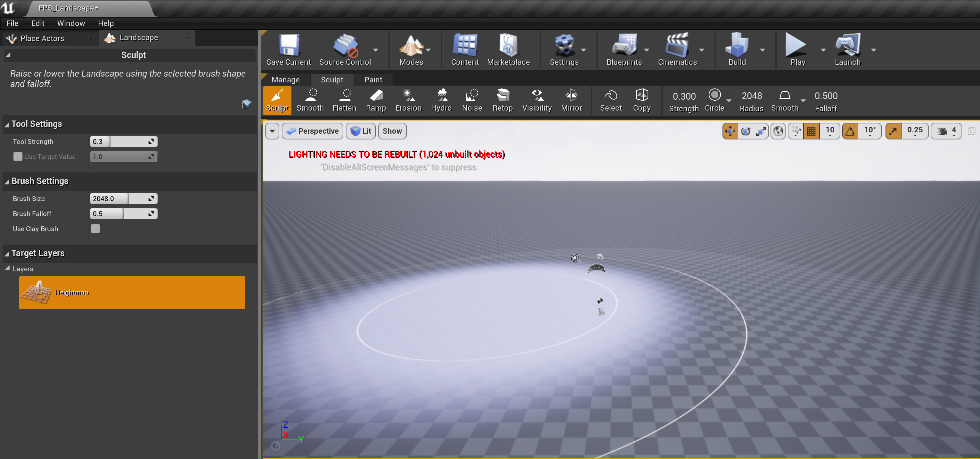
Task: Enable the Use Target Value checkbox
Action: point(18,156)
